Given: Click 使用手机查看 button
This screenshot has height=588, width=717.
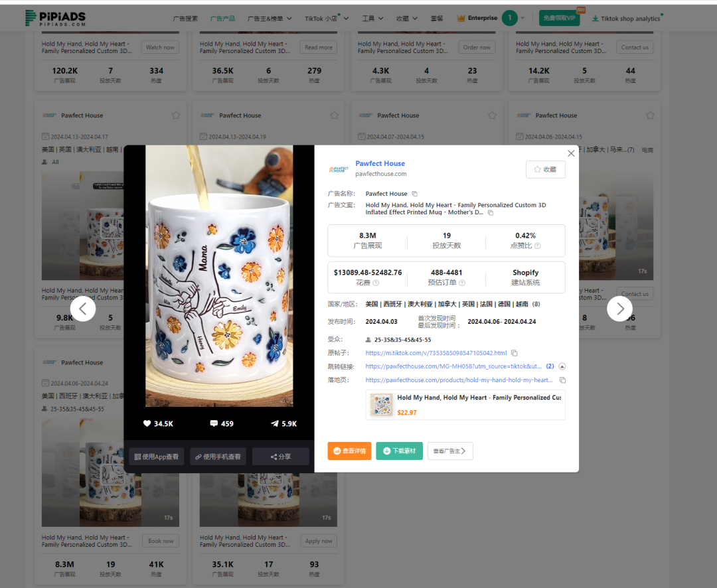Looking at the screenshot, I should point(218,457).
